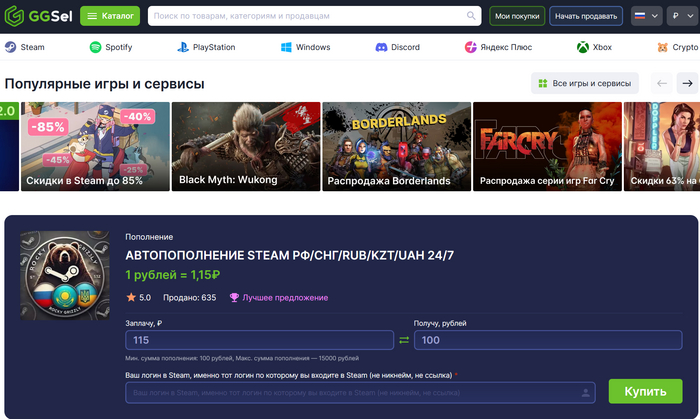
Task: Open the Windows category
Action: tap(305, 47)
